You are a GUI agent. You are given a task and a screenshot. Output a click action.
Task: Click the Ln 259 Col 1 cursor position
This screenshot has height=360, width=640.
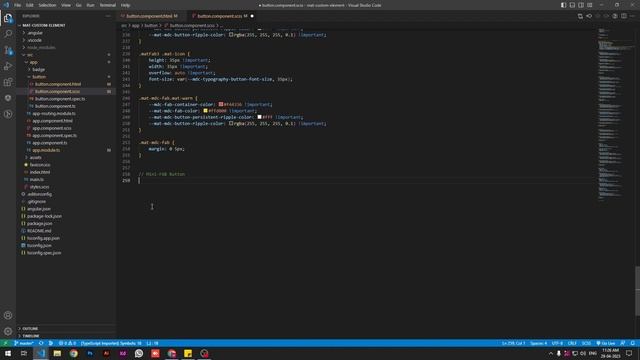coord(513,343)
